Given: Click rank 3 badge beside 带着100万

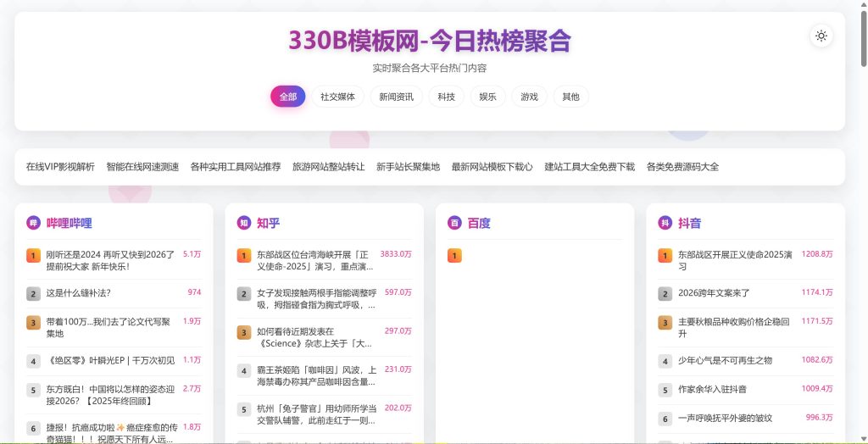Looking at the screenshot, I should (x=33, y=322).
